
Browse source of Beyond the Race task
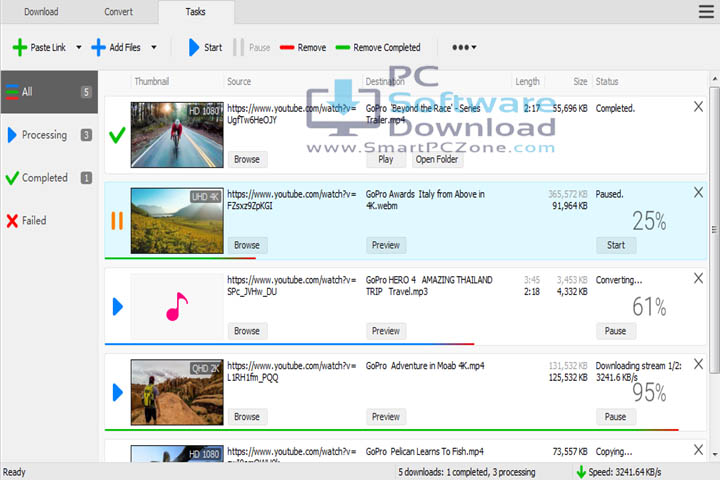[247, 159]
